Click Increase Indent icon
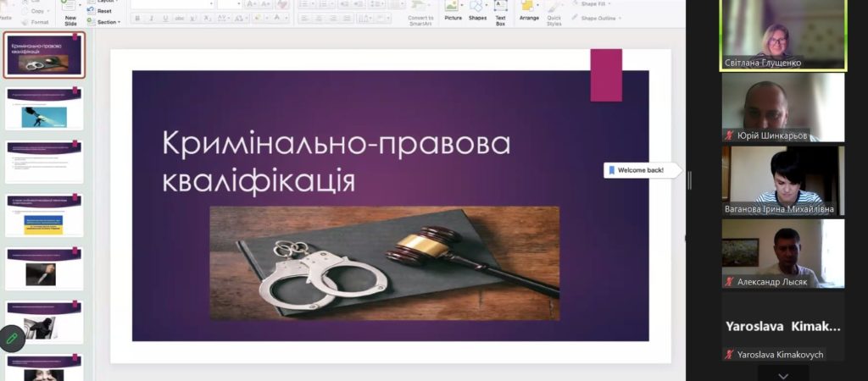This screenshot has height=381, width=868. click(358, 4)
